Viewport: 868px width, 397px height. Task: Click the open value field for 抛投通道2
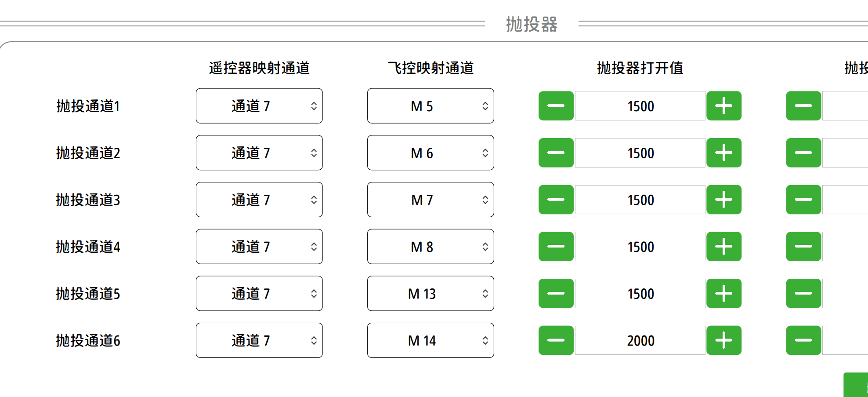tap(640, 153)
